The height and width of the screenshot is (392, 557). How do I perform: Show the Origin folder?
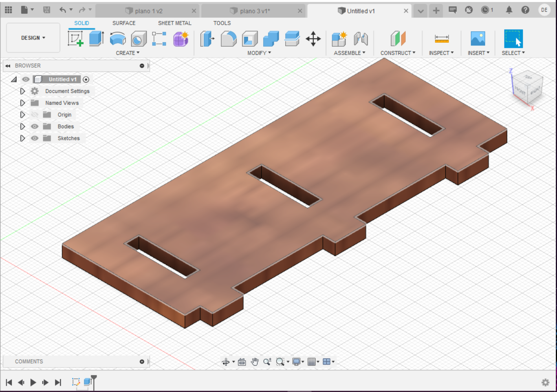tap(35, 115)
